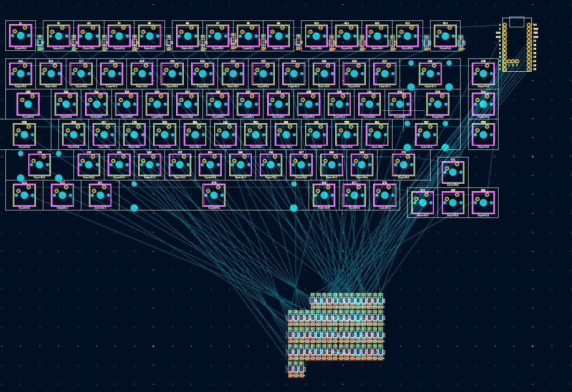Click pad 1 of the microcontroller footprint
572x392 pixels.
505,24
